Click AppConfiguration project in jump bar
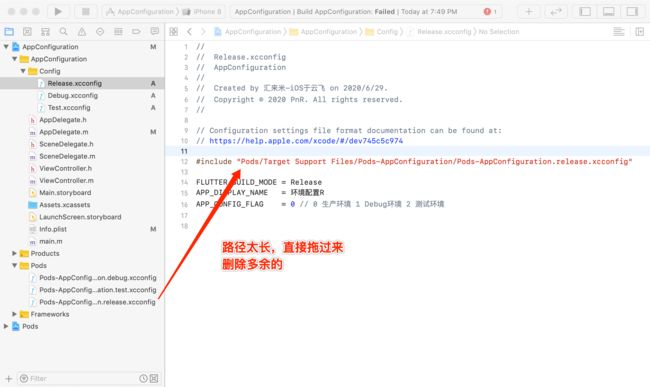This screenshot has height=387, width=650. [x=247, y=31]
